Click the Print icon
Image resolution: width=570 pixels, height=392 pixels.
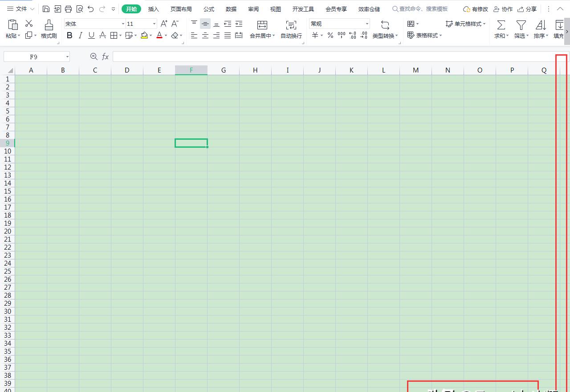pos(68,9)
